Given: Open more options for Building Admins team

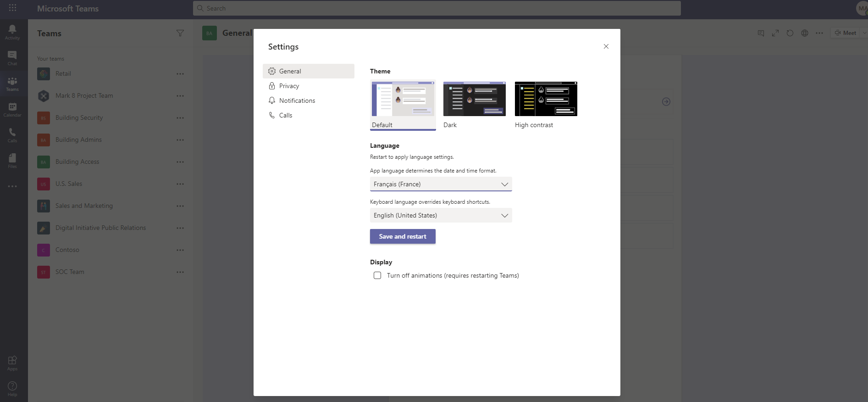Looking at the screenshot, I should pyautogui.click(x=180, y=140).
